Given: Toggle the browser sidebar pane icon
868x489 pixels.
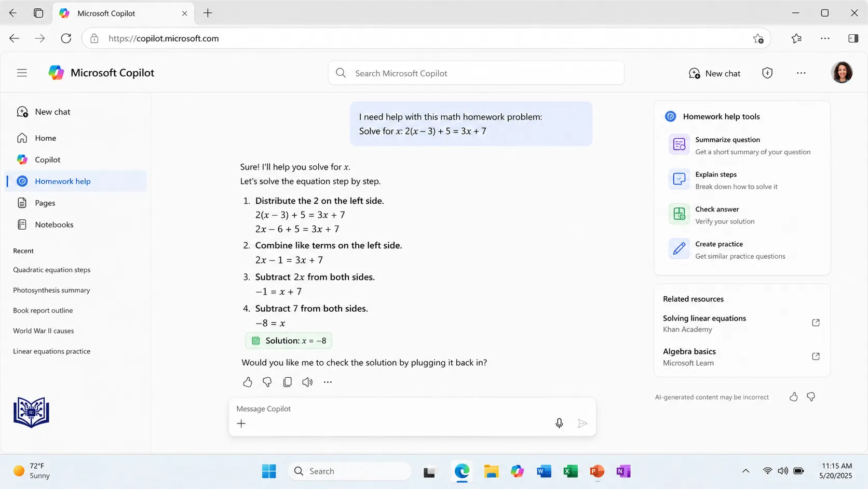Looking at the screenshot, I should point(853,38).
